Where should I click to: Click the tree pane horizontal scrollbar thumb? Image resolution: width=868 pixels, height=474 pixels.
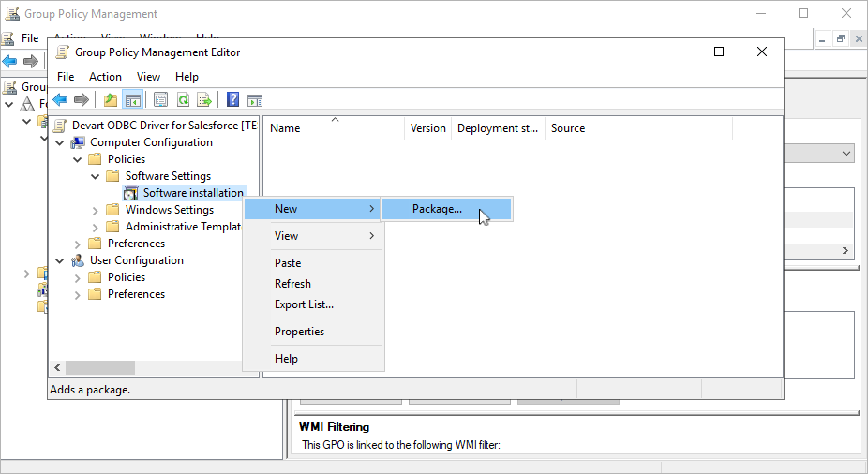click(100, 368)
